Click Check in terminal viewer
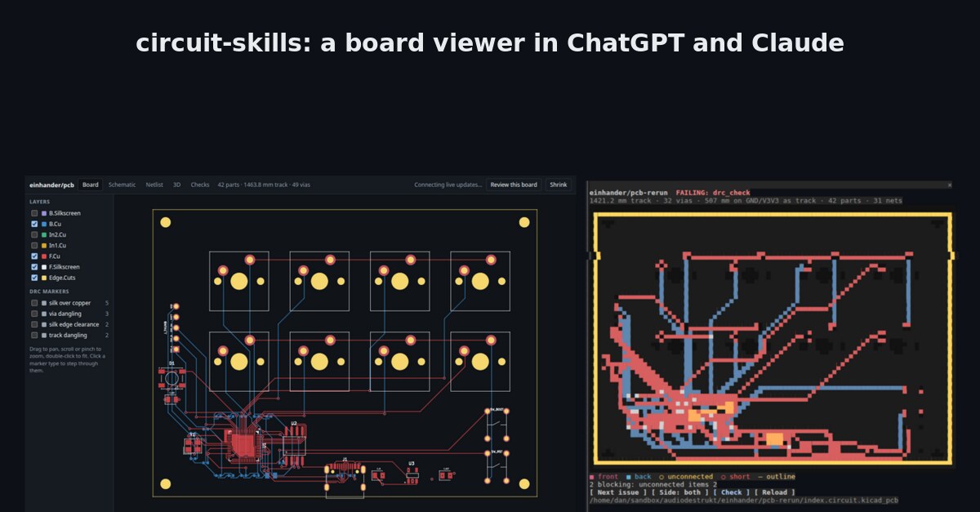The image size is (980, 512). tap(731, 492)
